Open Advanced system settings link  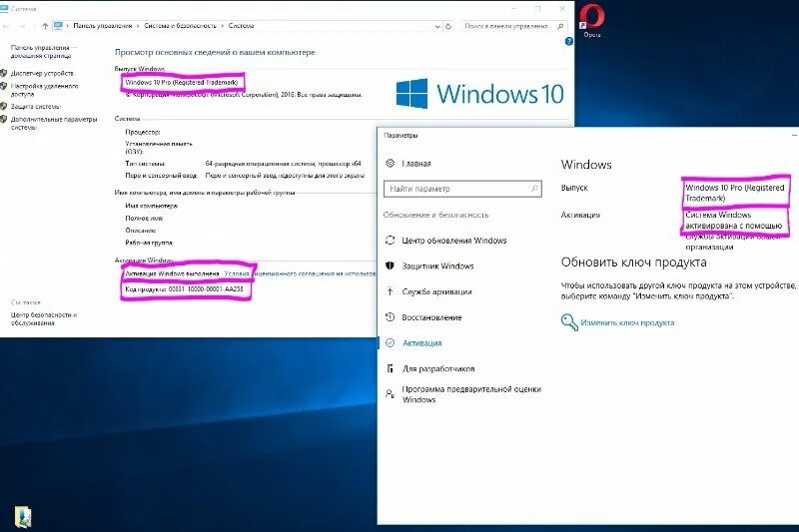pos(54,123)
